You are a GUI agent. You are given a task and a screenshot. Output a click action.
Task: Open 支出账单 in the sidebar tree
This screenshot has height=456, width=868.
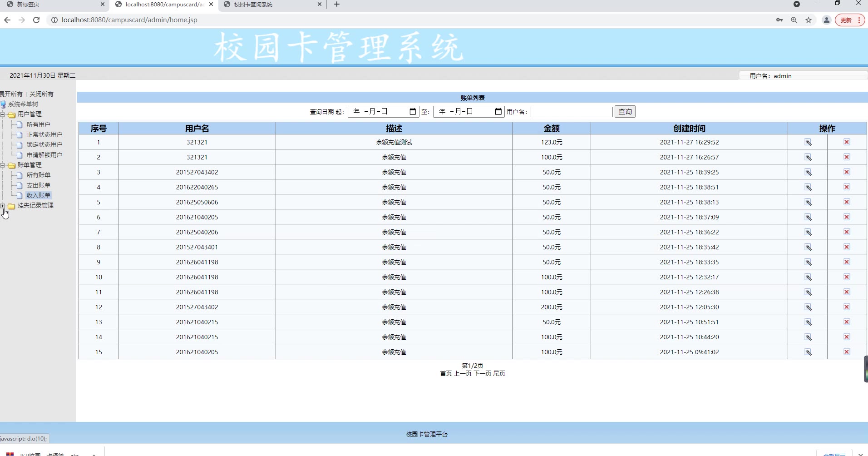(x=39, y=185)
